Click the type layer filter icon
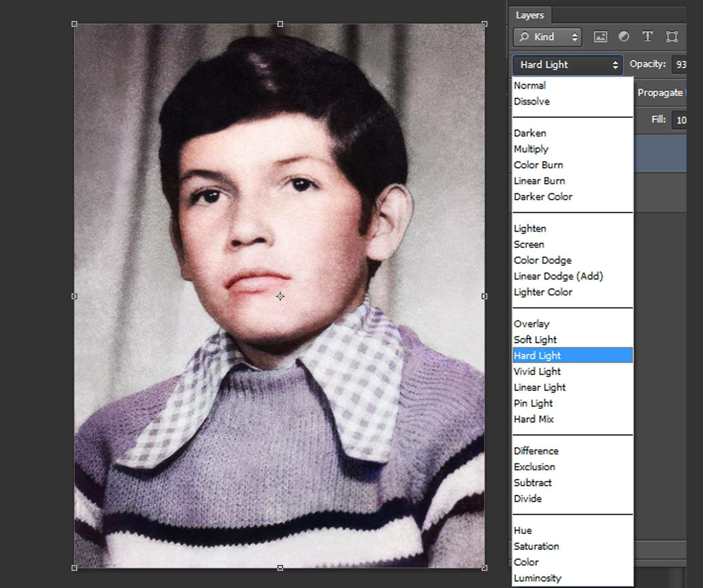703x588 pixels. tap(647, 37)
